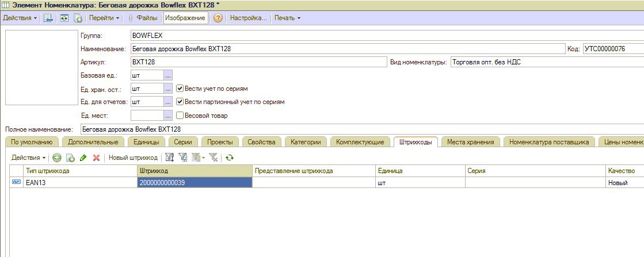Copy the barcode row with the add-copy icon

70,158
